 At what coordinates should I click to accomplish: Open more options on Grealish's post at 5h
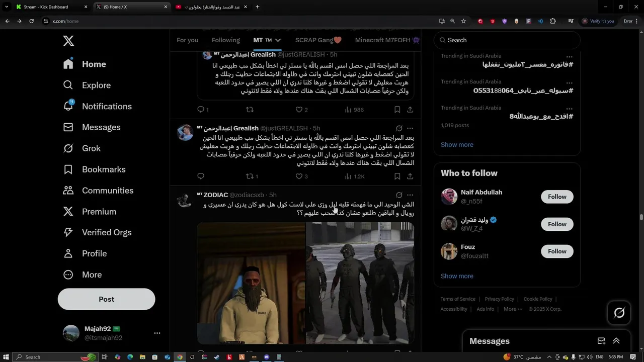click(410, 128)
